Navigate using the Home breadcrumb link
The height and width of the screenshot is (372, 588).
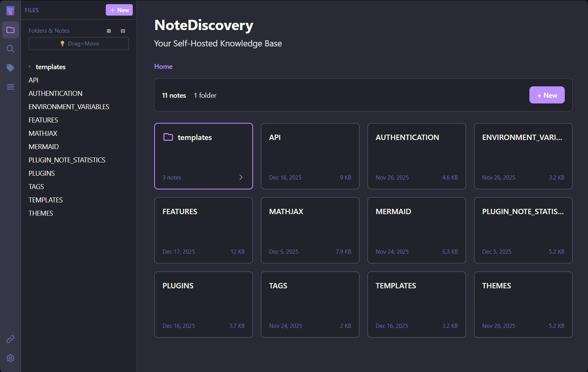tap(163, 66)
